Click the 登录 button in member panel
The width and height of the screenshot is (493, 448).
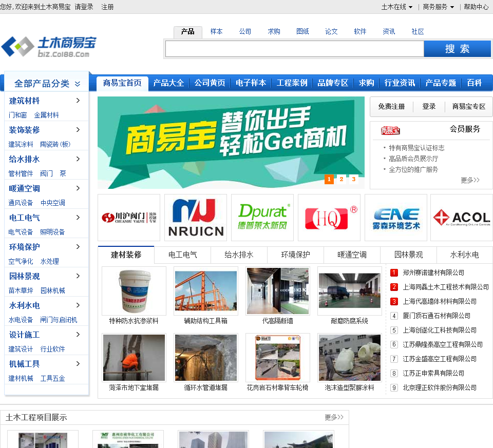pyautogui.click(x=429, y=107)
